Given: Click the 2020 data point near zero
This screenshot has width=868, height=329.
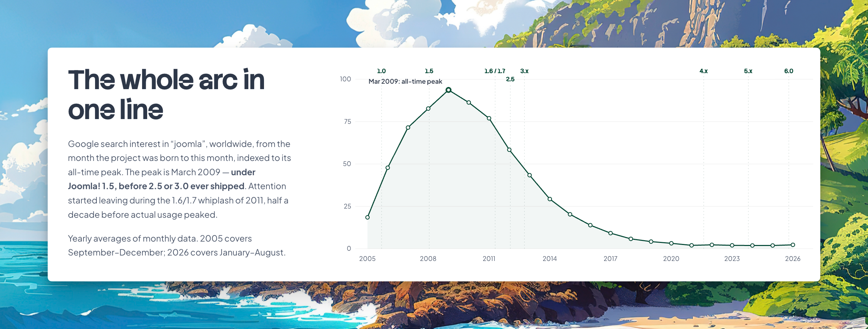Looking at the screenshot, I should point(671,243).
